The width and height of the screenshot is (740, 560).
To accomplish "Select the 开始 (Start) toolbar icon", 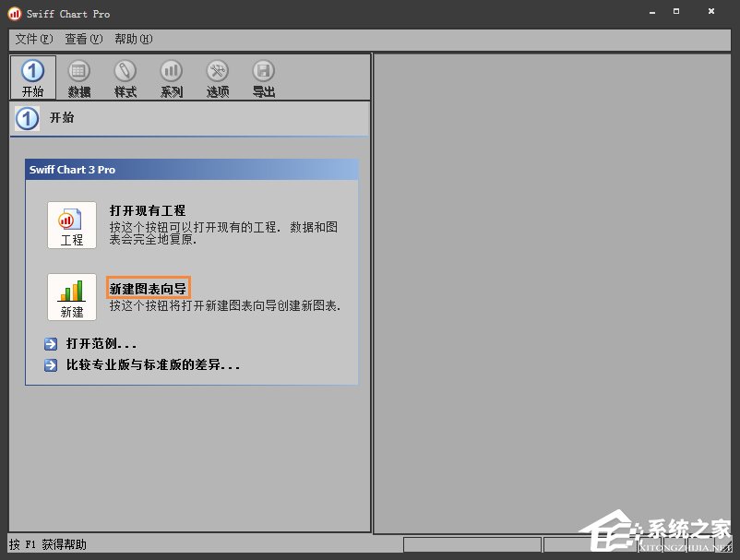I will pyautogui.click(x=32, y=77).
